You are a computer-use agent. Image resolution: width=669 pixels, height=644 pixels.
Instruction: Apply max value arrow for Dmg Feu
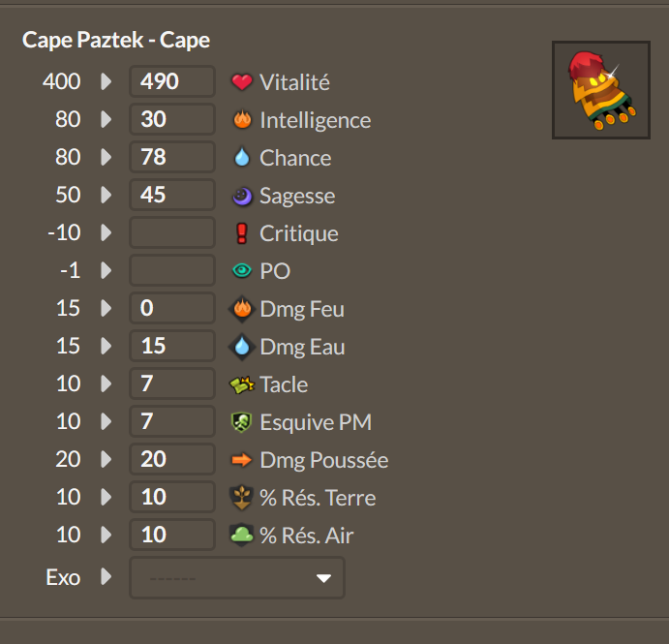click(x=106, y=308)
